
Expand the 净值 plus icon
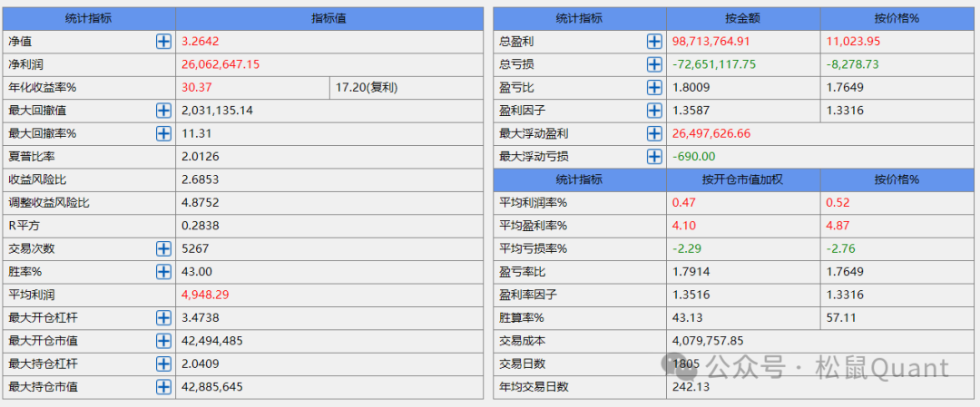click(x=163, y=41)
